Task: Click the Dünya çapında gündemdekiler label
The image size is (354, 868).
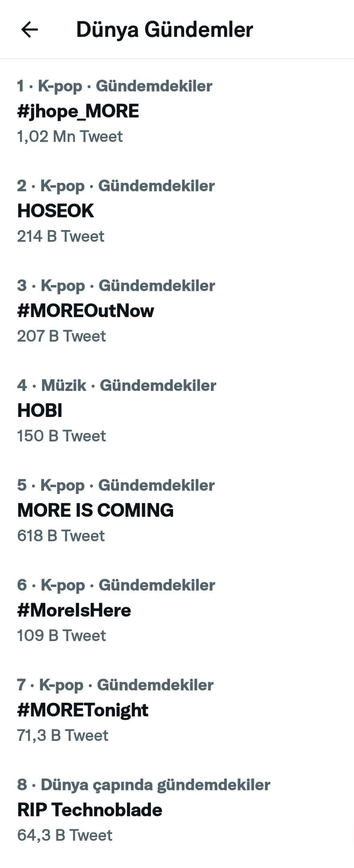Action: pyautogui.click(x=155, y=785)
